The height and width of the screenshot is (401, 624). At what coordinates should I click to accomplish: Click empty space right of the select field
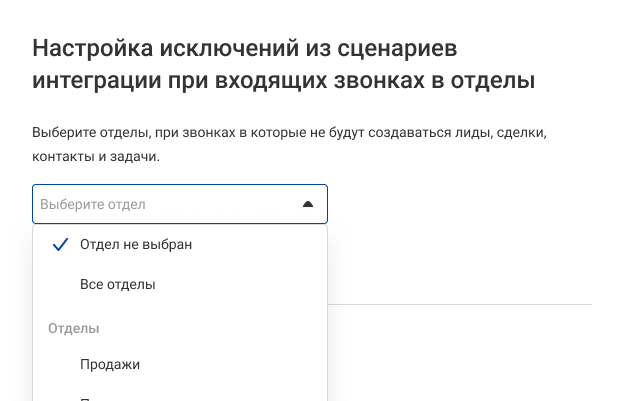460,204
